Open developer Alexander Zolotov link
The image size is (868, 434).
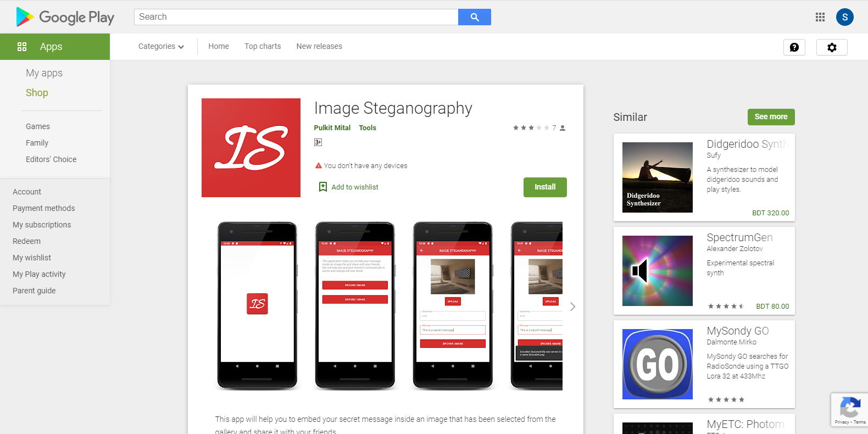[735, 249]
